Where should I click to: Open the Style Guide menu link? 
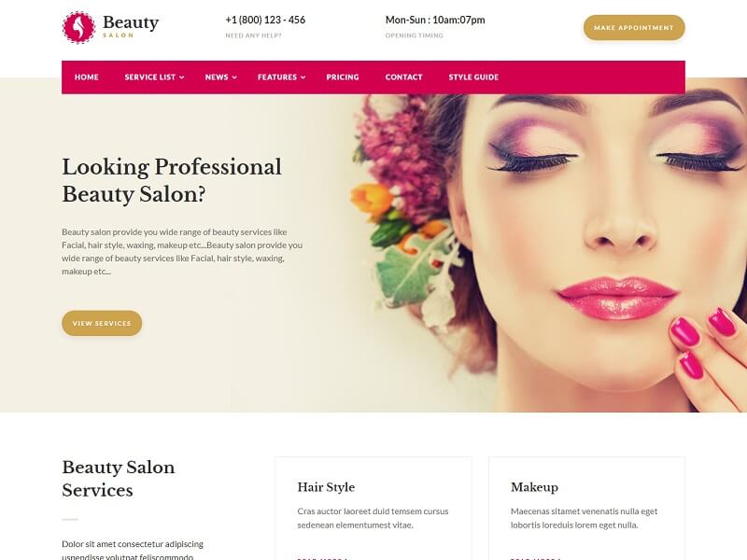click(x=473, y=77)
